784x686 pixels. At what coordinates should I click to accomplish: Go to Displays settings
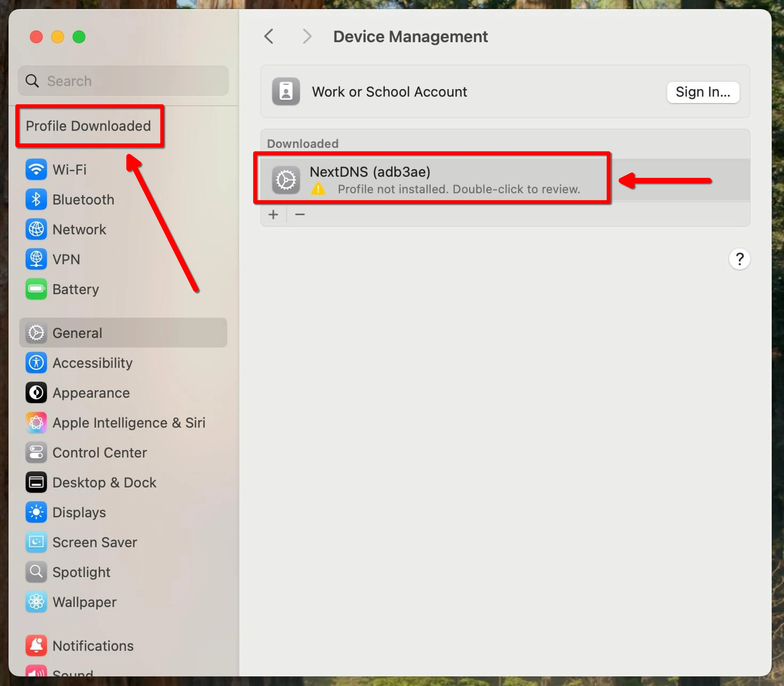79,512
